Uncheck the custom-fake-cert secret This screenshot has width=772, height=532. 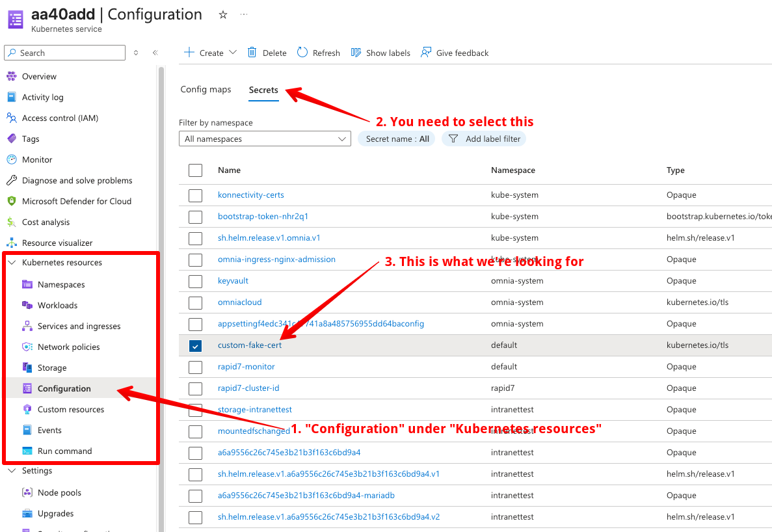click(195, 346)
